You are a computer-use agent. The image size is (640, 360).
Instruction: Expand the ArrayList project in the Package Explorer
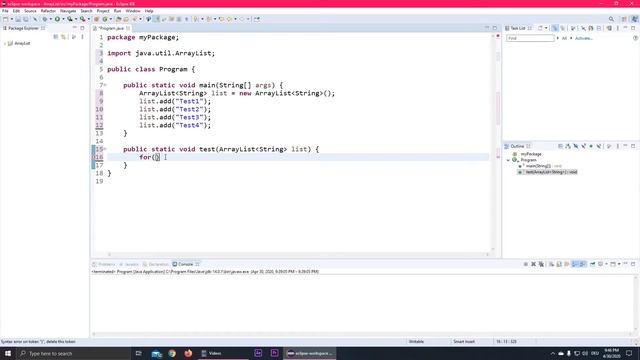point(5,43)
